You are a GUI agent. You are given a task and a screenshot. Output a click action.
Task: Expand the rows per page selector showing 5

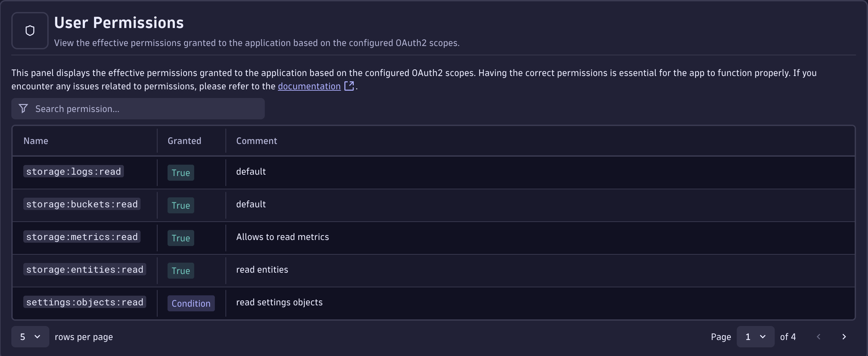30,336
